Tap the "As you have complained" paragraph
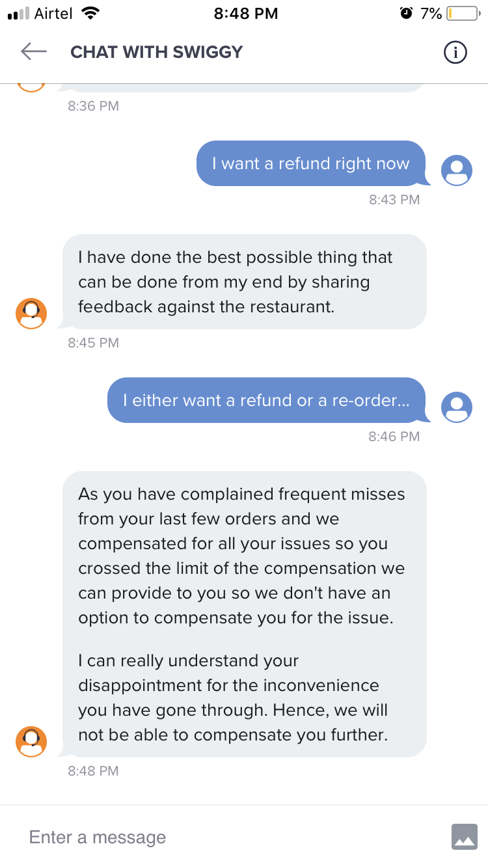 [x=242, y=556]
